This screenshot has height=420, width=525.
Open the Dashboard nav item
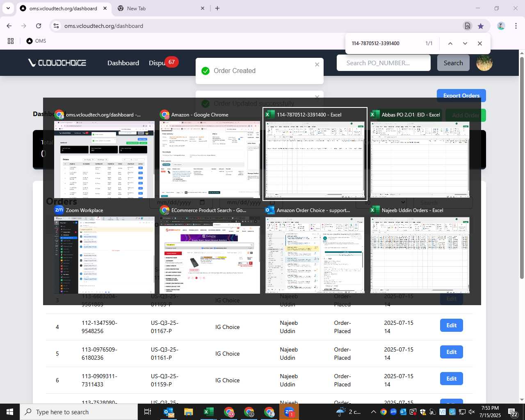[x=123, y=63]
